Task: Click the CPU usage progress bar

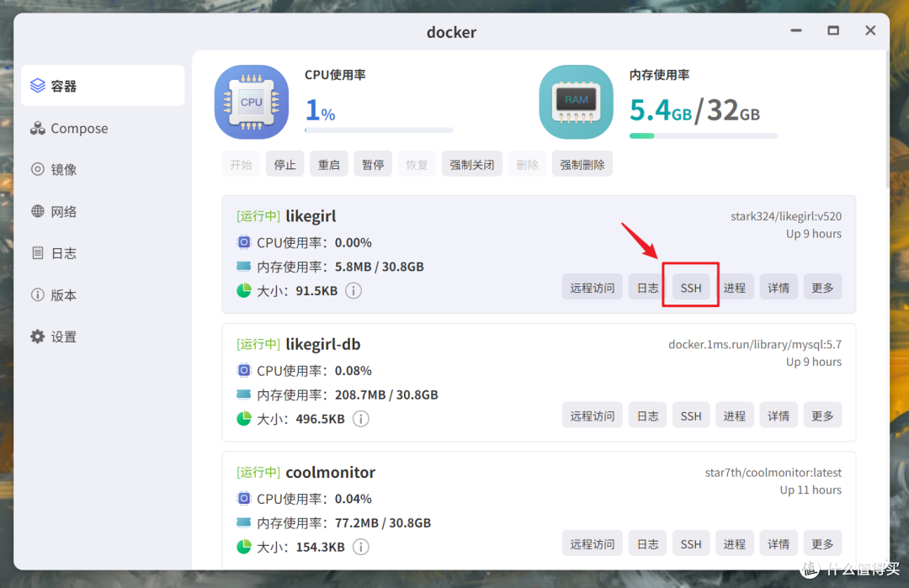Action: (x=379, y=130)
